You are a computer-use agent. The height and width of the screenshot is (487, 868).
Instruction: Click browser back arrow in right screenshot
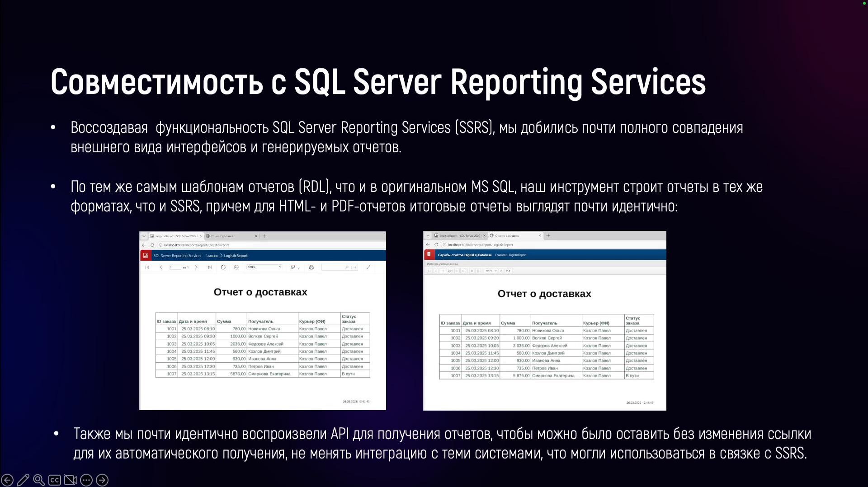[x=428, y=245]
